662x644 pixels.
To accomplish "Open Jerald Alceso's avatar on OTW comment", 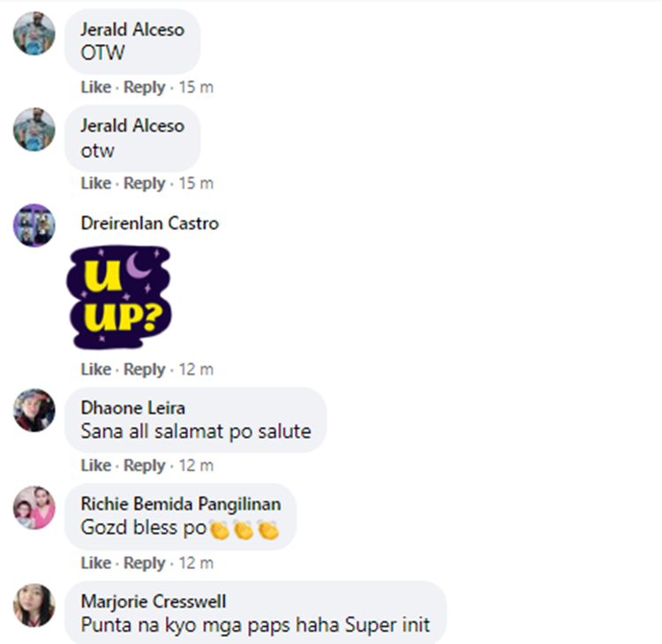I will tap(34, 34).
